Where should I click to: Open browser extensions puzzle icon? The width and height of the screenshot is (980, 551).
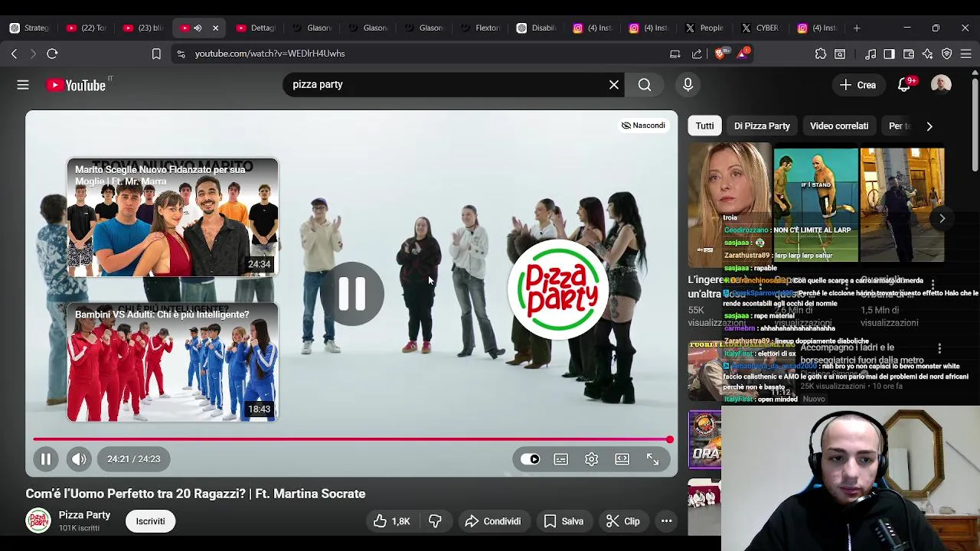pyautogui.click(x=821, y=54)
